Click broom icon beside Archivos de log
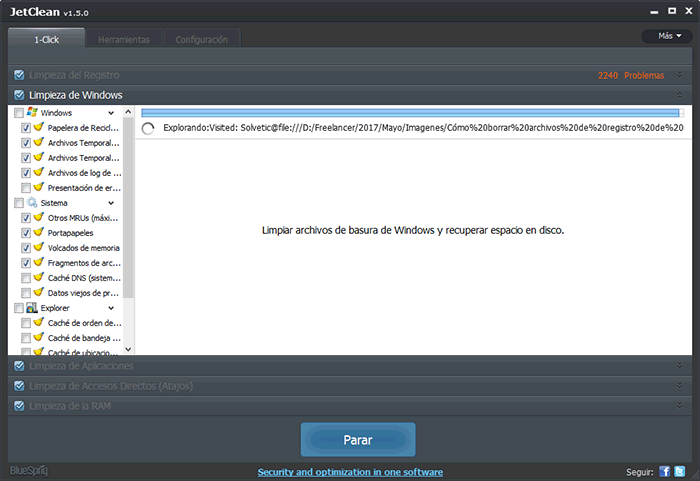 [x=39, y=172]
